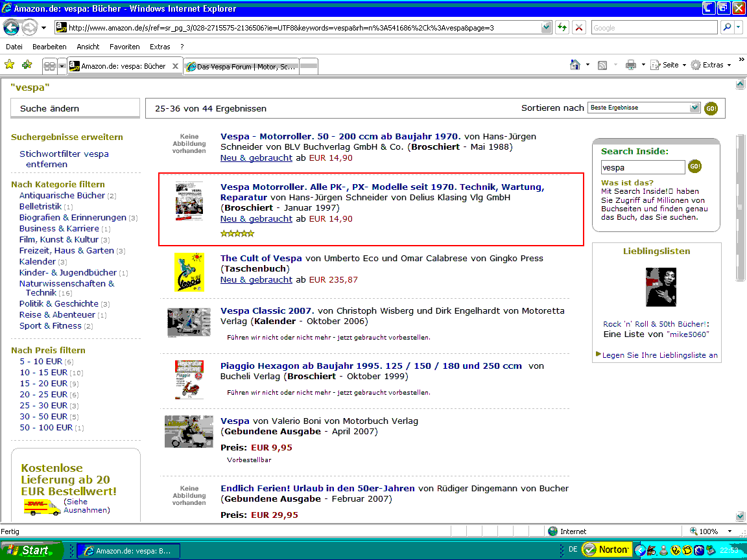
Task: Open the Favorites Center star icon
Action: coord(9,65)
